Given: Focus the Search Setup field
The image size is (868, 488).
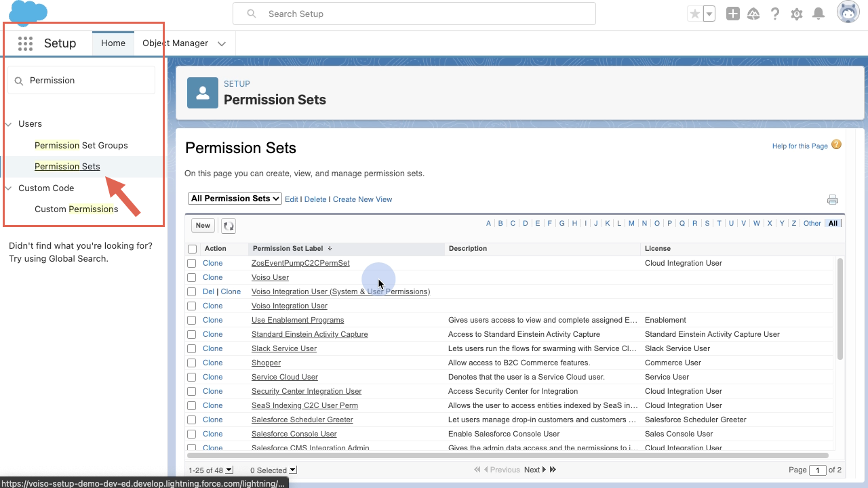Looking at the screenshot, I should [x=414, y=14].
